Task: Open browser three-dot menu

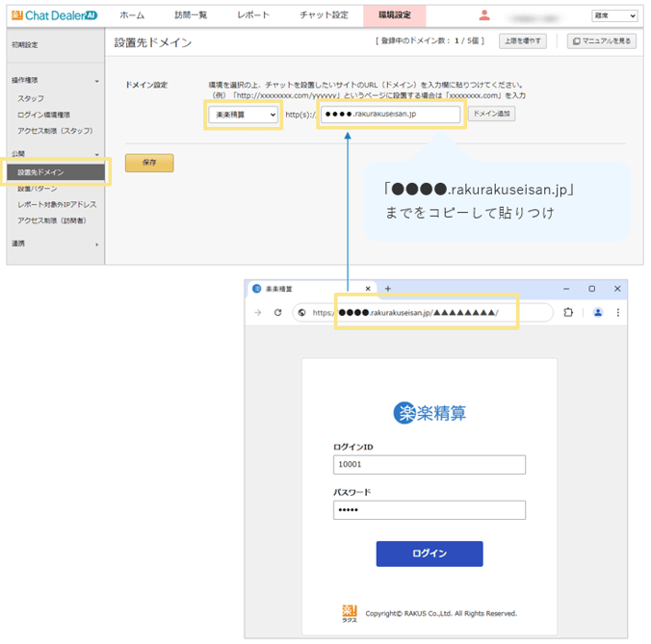Action: 618,313
